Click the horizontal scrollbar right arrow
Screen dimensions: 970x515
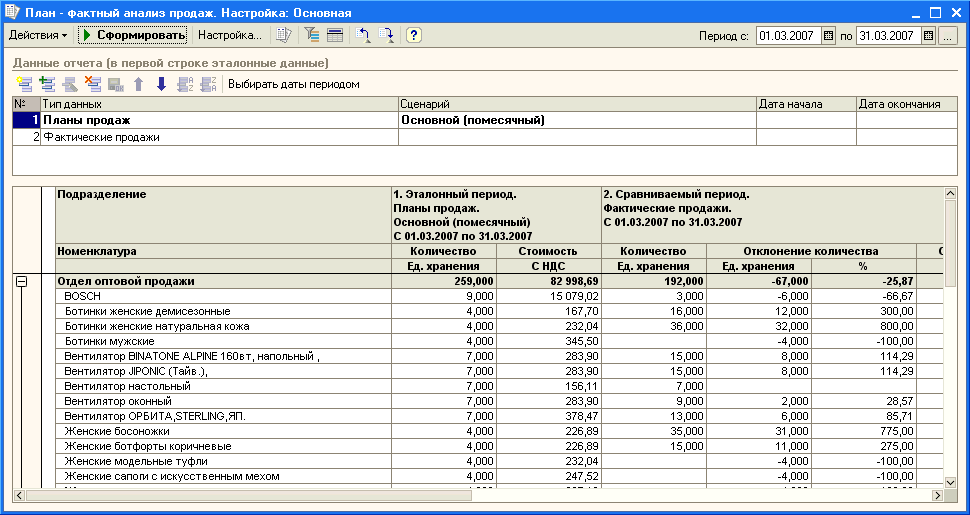(938, 496)
